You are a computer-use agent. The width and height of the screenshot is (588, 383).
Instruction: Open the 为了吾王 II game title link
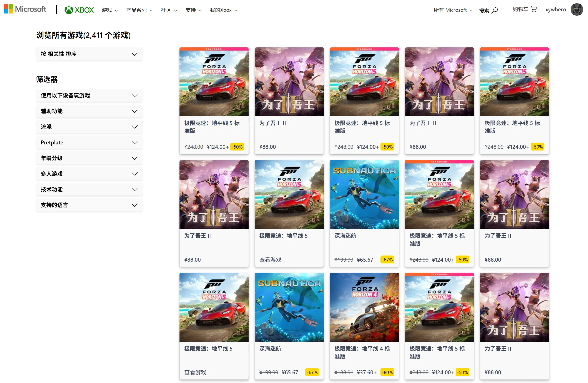click(273, 123)
